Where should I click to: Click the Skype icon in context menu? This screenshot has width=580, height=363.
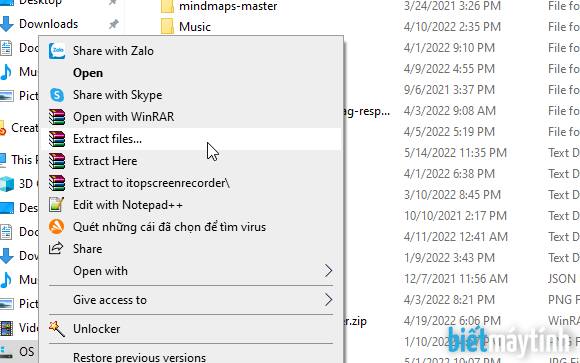pyautogui.click(x=57, y=95)
